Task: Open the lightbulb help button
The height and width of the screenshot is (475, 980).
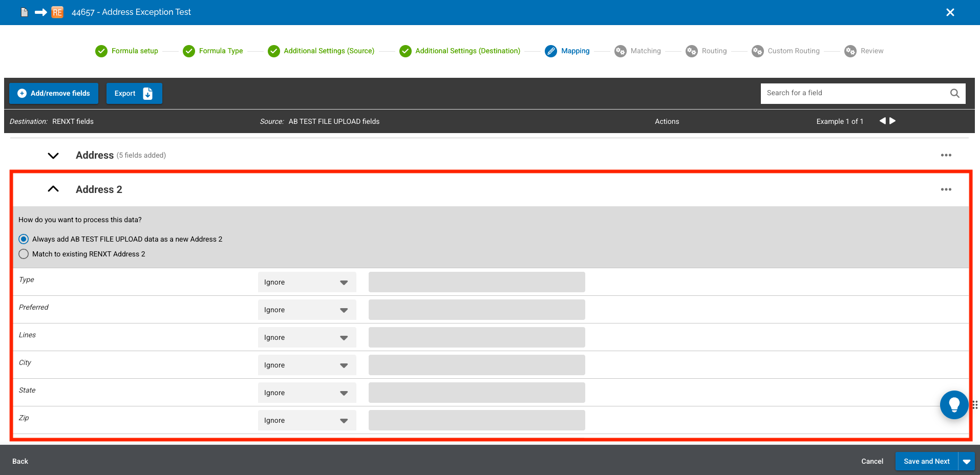Action: 954,405
